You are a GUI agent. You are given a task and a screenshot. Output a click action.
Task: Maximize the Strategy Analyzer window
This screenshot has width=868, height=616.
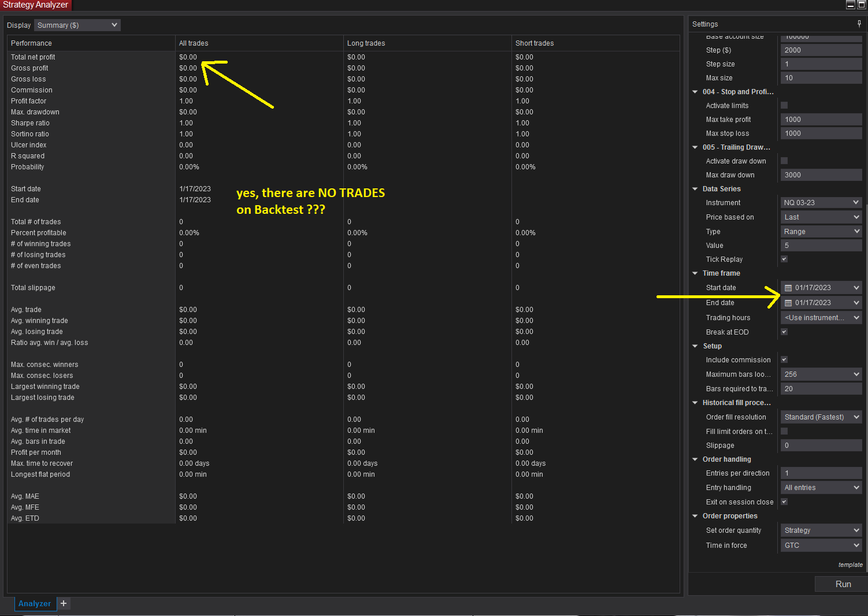(861, 5)
